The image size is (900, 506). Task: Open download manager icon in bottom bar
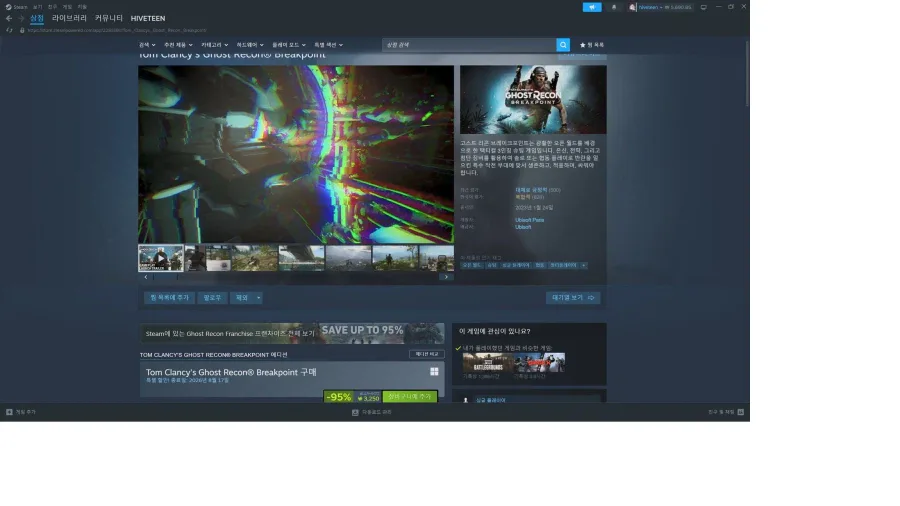[355, 412]
